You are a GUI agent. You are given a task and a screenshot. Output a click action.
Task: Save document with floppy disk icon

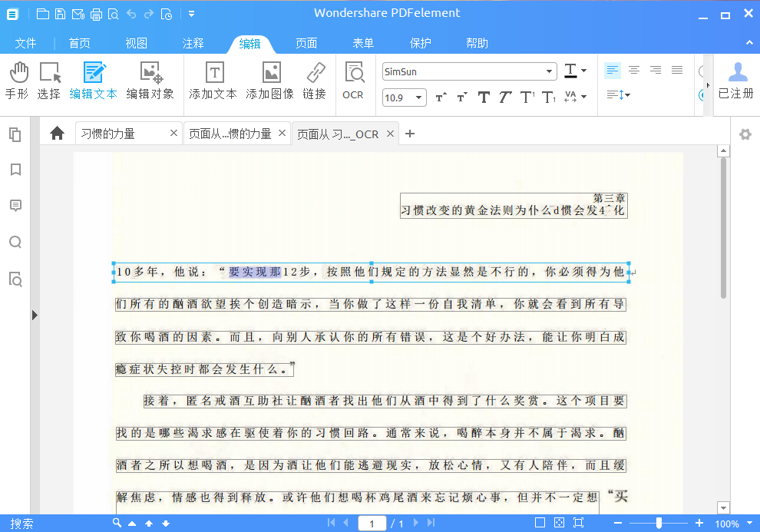[x=60, y=14]
